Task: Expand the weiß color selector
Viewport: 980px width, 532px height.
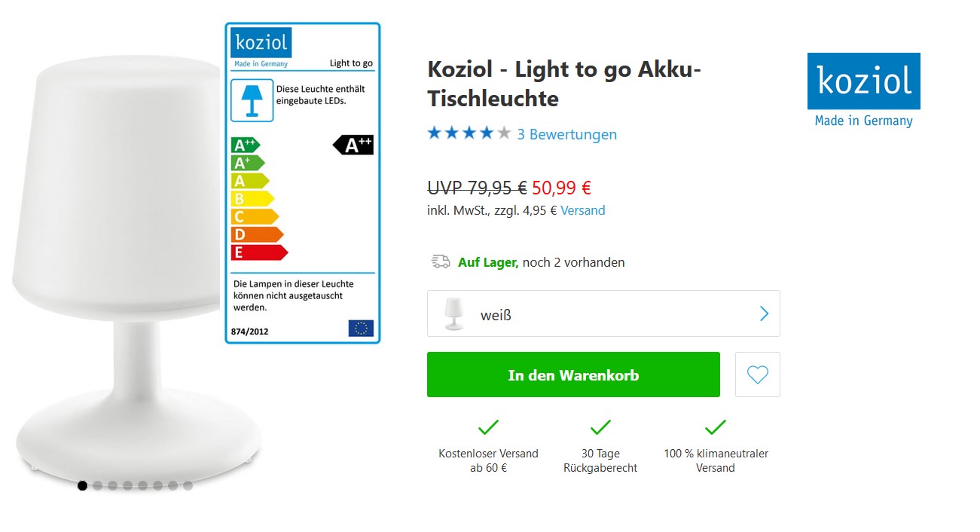Action: point(603,313)
